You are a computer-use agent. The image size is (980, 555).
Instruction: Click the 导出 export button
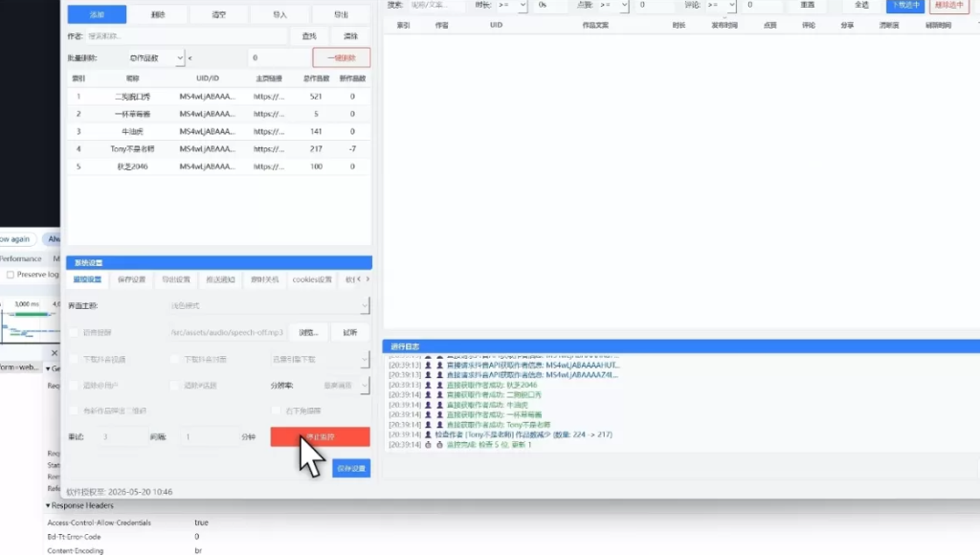tap(342, 14)
